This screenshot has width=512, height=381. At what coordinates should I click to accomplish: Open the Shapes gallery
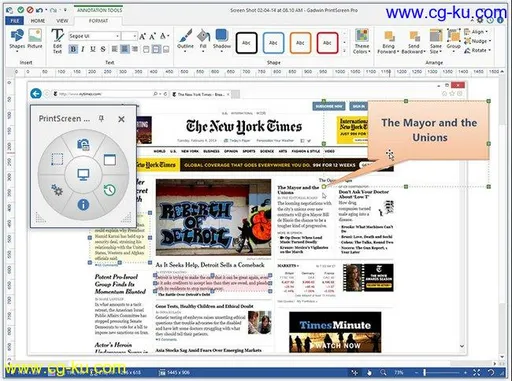pos(17,40)
